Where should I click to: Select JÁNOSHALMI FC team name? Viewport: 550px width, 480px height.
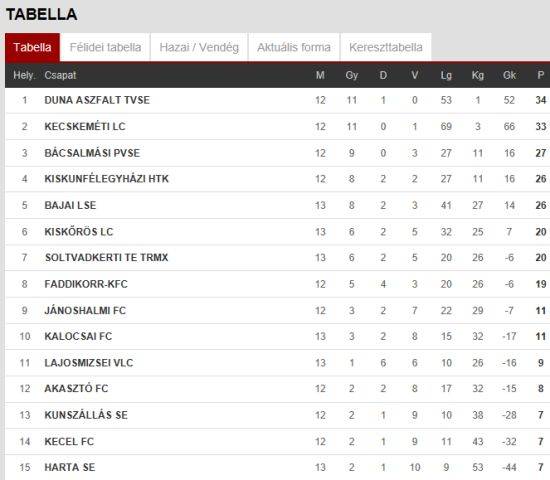click(x=85, y=311)
